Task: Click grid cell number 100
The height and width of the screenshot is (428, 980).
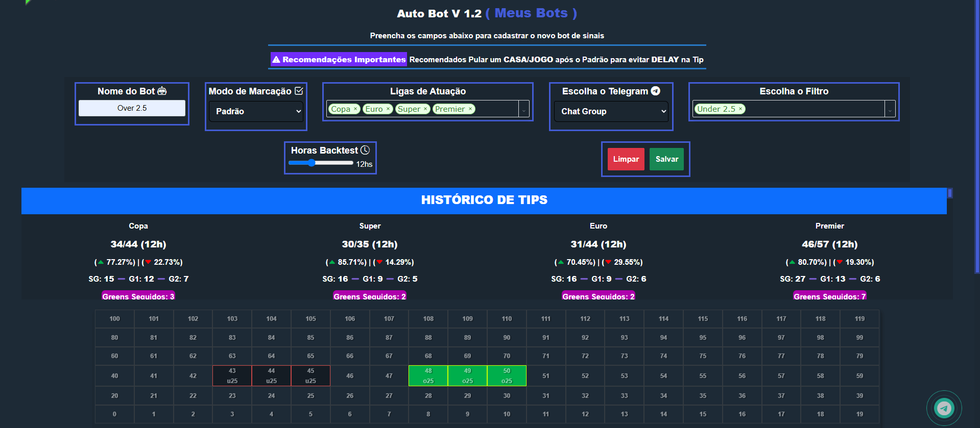Action: pyautogui.click(x=114, y=319)
